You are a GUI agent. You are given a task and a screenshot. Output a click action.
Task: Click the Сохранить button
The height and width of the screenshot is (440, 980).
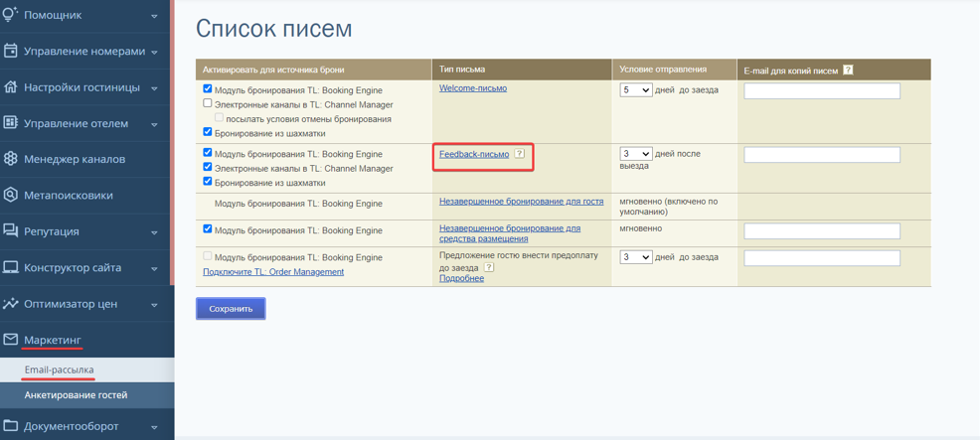pos(231,309)
